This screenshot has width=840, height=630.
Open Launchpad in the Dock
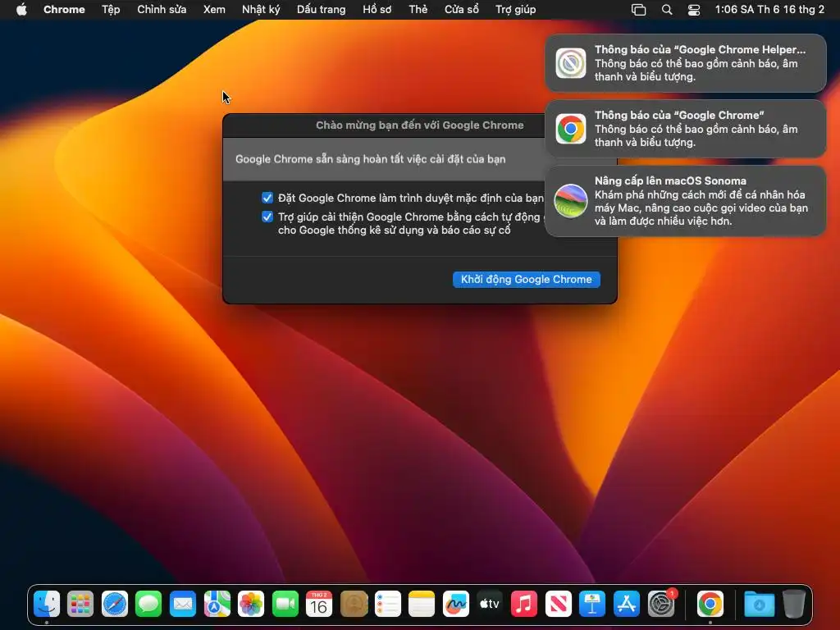[x=80, y=605]
